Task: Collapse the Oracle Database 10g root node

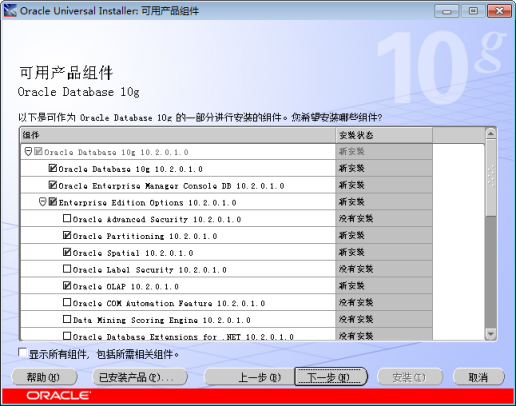Action: 28,152
